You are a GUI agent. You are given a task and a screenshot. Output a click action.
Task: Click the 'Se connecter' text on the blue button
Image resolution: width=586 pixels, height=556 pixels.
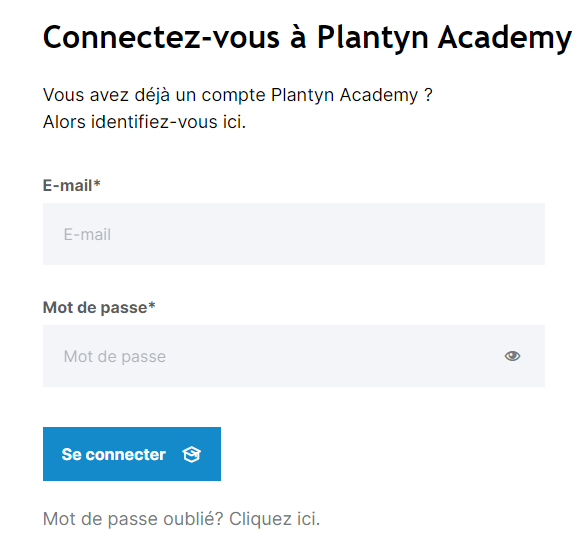click(114, 454)
